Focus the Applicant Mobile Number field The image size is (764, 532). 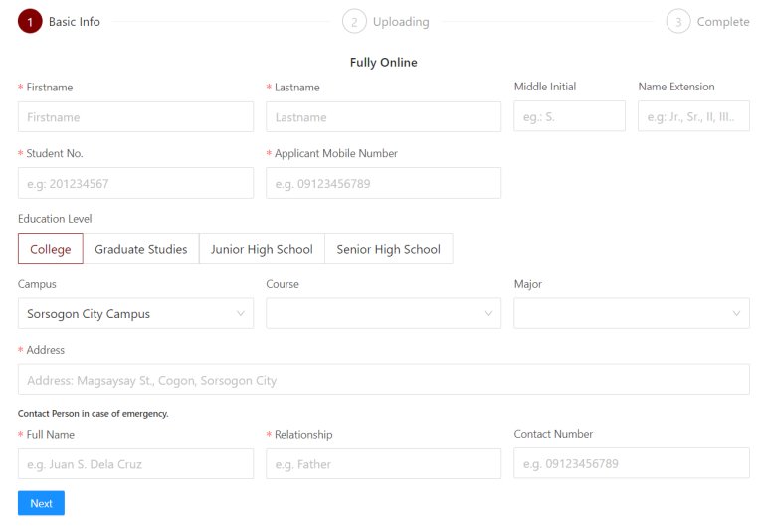(383, 183)
